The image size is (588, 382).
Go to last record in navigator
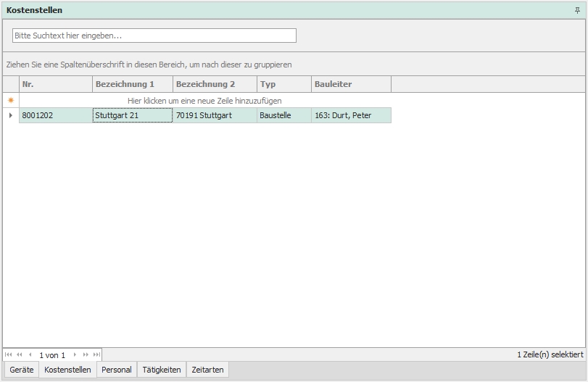click(96, 355)
